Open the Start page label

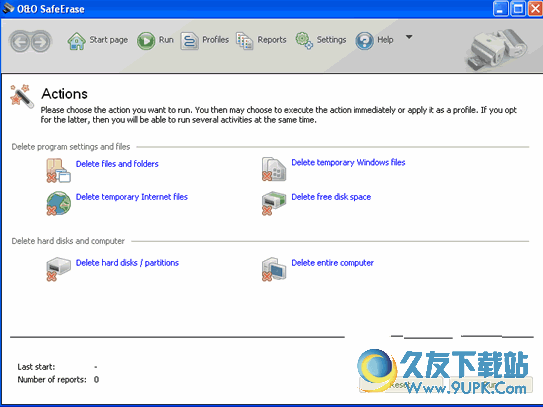(x=108, y=40)
